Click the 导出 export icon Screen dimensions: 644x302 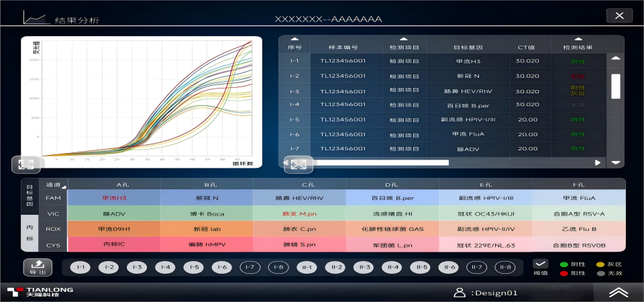[x=38, y=267]
